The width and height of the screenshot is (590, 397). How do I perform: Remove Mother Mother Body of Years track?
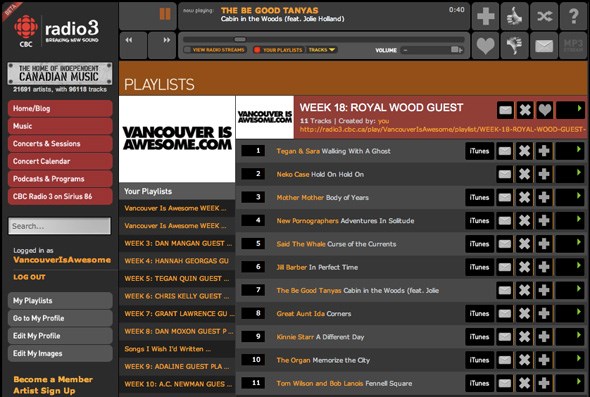(x=524, y=198)
